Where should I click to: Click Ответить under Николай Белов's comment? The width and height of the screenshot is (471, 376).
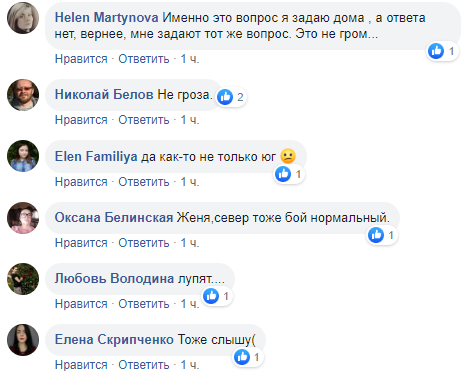tap(144, 120)
